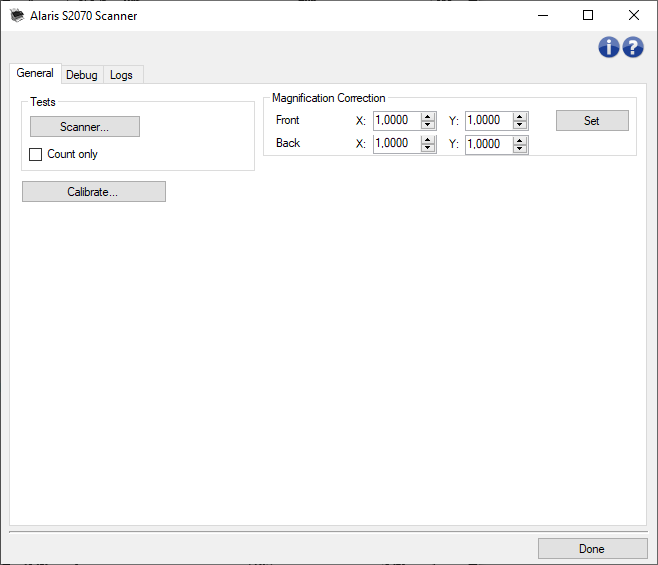
Task: Open the blue help question mark icon
Action: tap(633, 47)
